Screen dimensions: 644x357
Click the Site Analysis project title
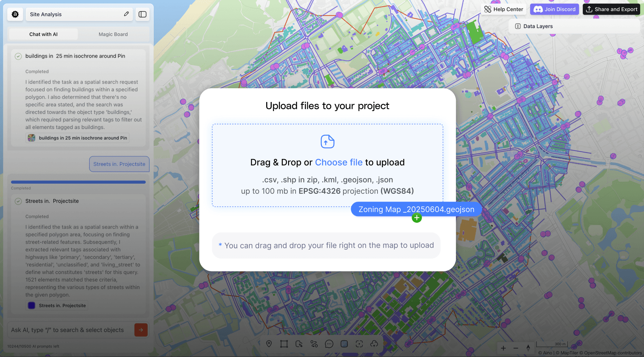click(x=46, y=14)
